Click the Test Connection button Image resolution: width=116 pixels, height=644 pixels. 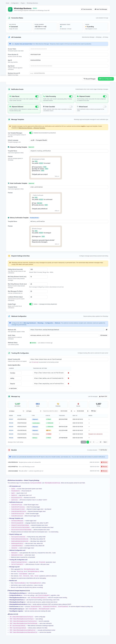tap(87, 9)
